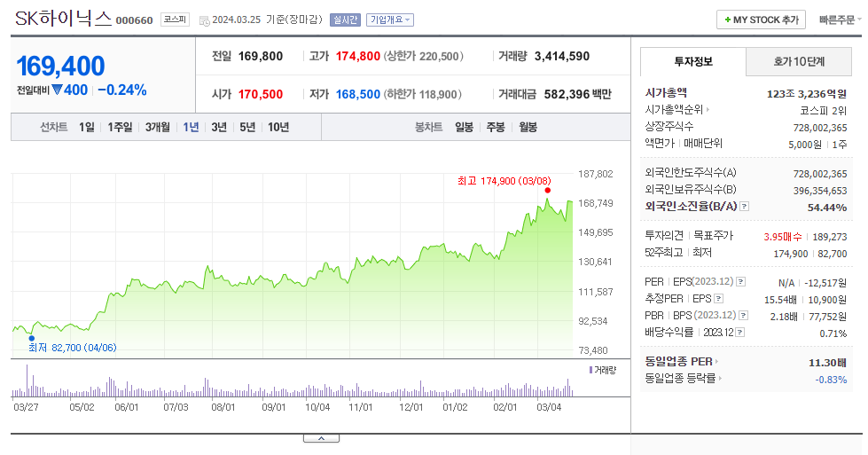Click the -0.24% change value
The height and width of the screenshot is (455, 868).
[x=122, y=90]
